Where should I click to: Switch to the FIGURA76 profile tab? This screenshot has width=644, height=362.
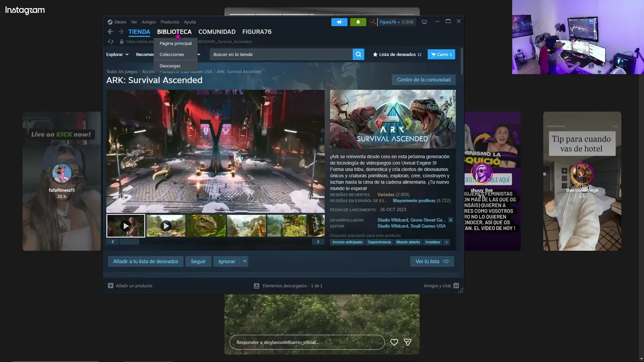coord(257,32)
